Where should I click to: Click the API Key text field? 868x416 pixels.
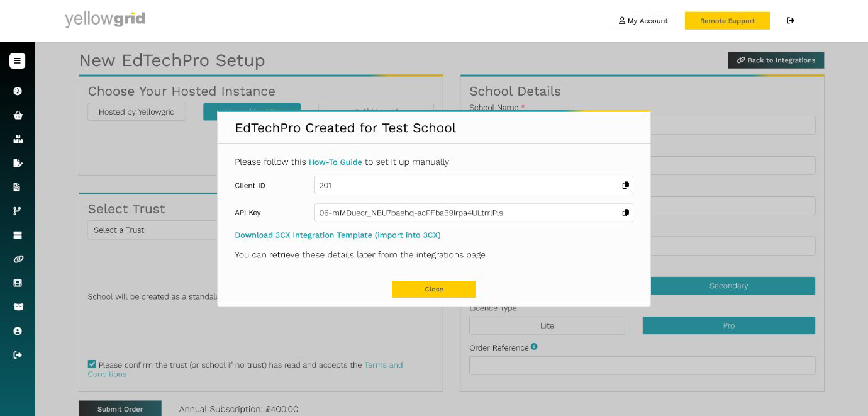coord(474,213)
